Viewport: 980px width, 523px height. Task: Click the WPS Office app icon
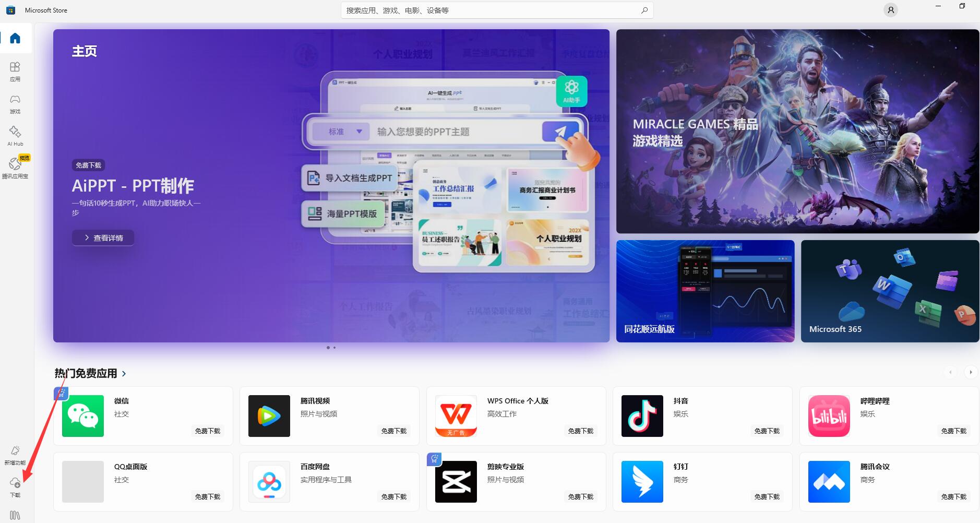tap(456, 416)
